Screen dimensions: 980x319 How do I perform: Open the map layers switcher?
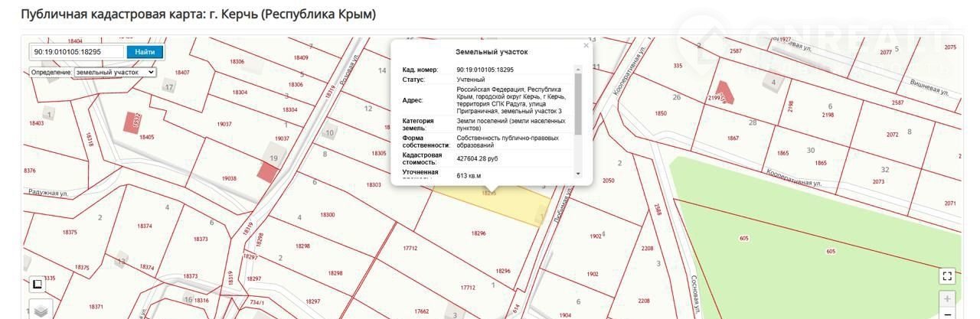41,310
